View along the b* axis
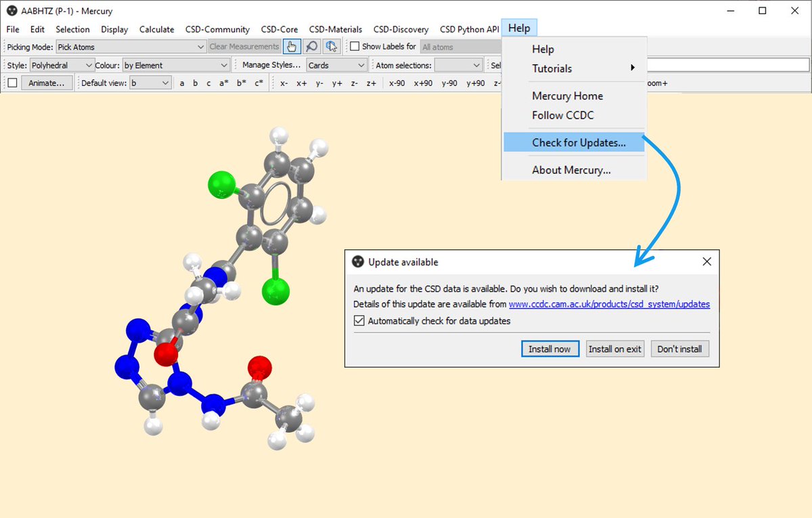Image resolution: width=812 pixels, height=518 pixels. (241, 83)
